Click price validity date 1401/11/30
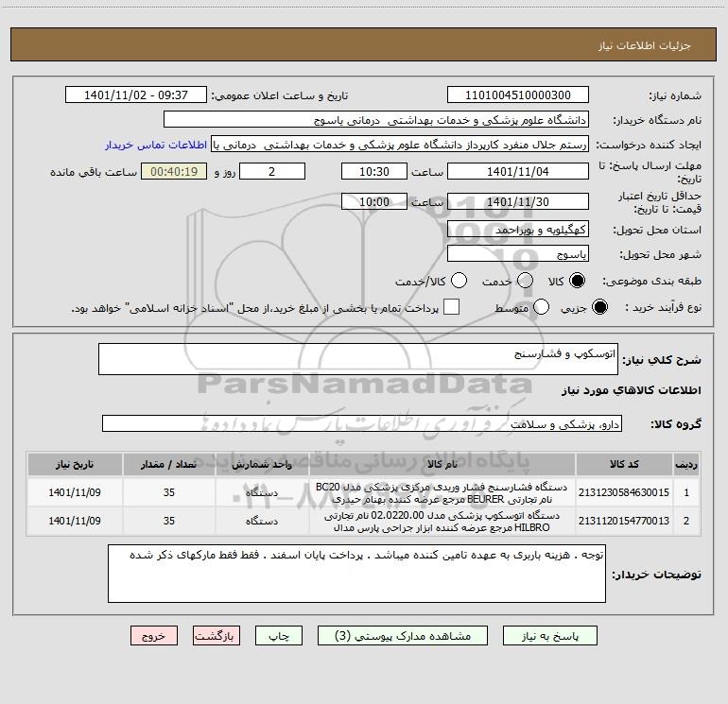This screenshot has width=728, height=704. pyautogui.click(x=518, y=202)
